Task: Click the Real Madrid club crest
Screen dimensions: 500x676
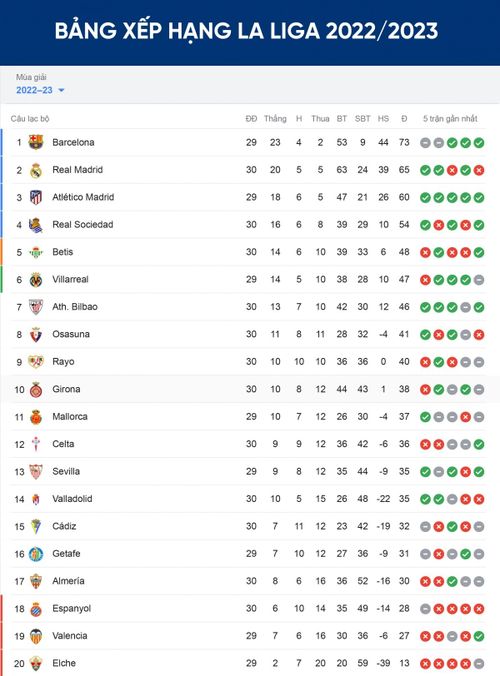Action: 36,170
